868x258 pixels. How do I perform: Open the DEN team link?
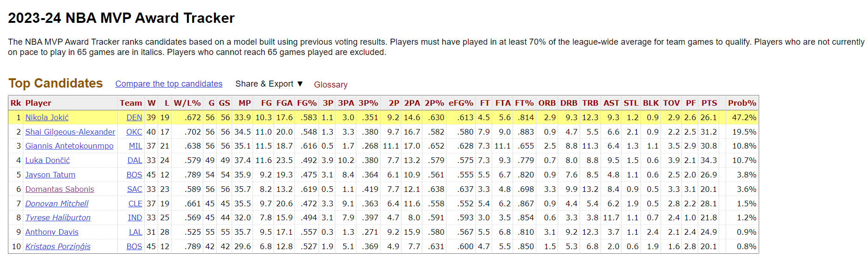134,117
